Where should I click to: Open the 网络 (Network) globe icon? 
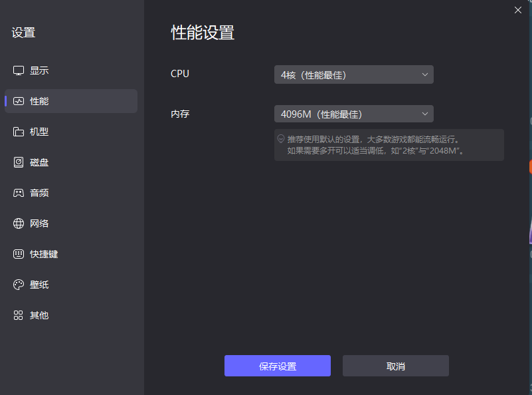pos(18,223)
